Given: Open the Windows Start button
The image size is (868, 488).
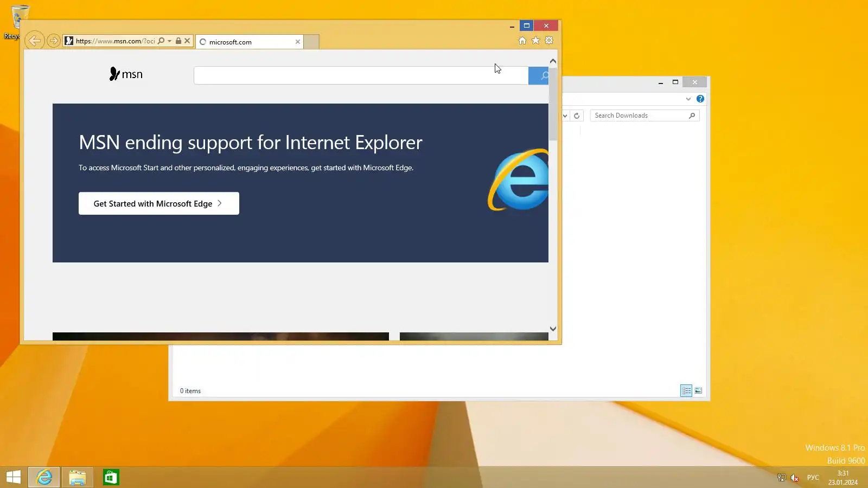Looking at the screenshot, I should (14, 477).
